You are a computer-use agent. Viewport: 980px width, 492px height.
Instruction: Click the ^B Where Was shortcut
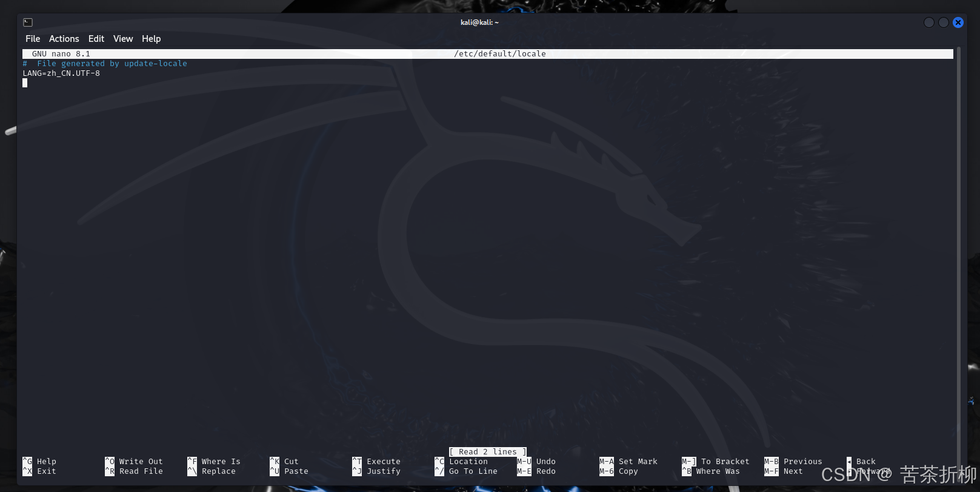pyautogui.click(x=711, y=471)
